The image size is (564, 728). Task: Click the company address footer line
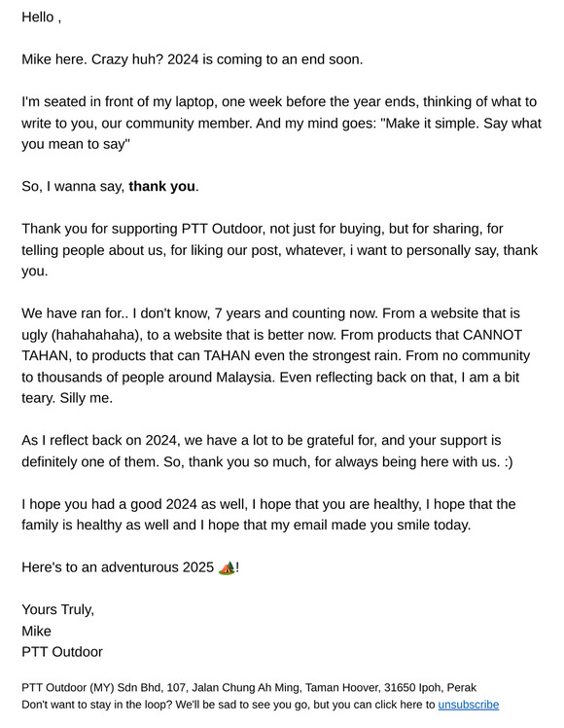[x=249, y=687]
